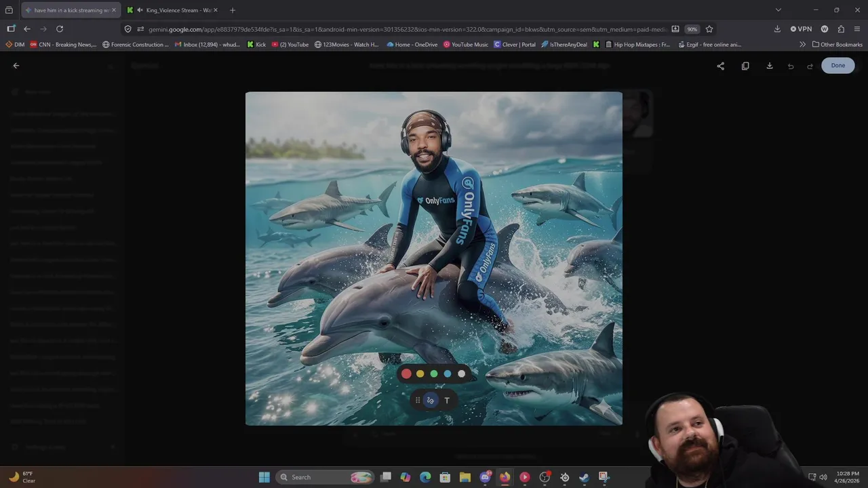
Task: Open the weather widget showing 61°F Clear
Action: (x=21, y=477)
